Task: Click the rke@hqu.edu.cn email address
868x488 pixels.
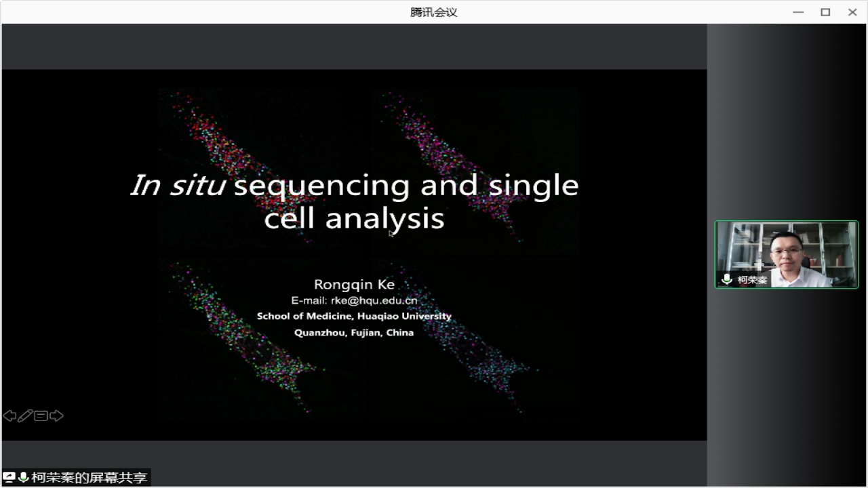Action: coord(354,300)
